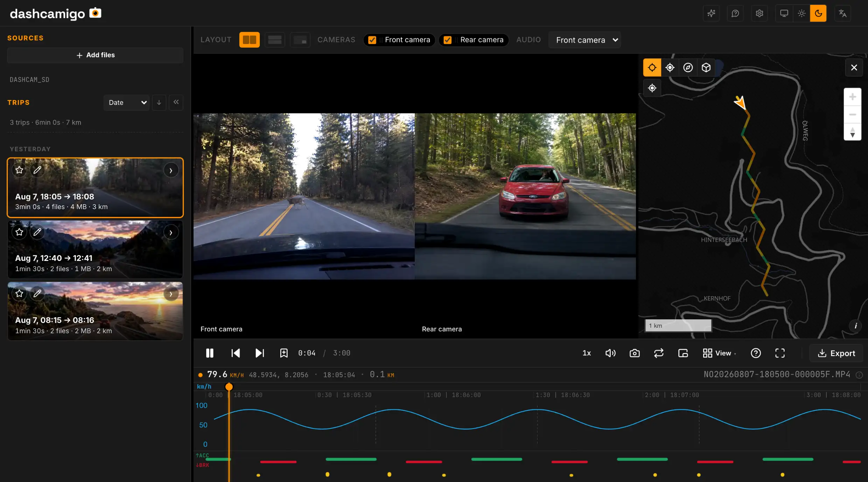This screenshot has height=482, width=868.
Task: Add a bookmark at current time
Action: [283, 353]
